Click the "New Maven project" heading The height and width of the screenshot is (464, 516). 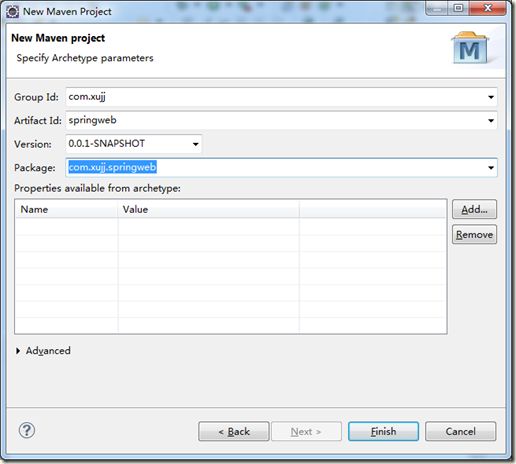58,38
